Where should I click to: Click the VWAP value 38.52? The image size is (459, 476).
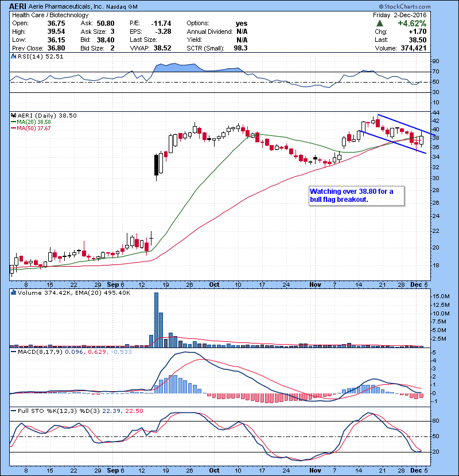(162, 48)
